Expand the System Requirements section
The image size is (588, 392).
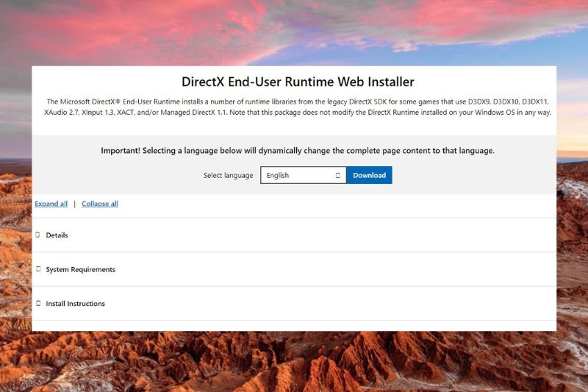point(294,269)
